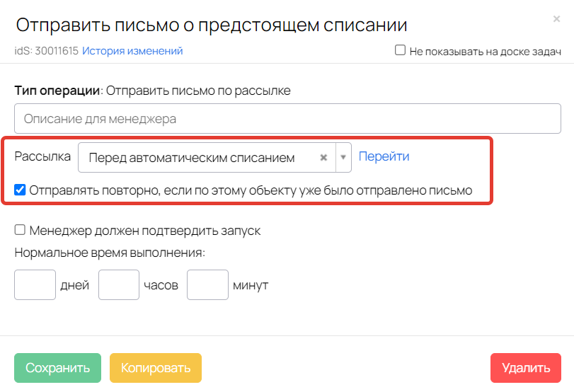The width and height of the screenshot is (574, 392).
Task: Select the text Перед автоматическим списанием
Action: point(192,158)
